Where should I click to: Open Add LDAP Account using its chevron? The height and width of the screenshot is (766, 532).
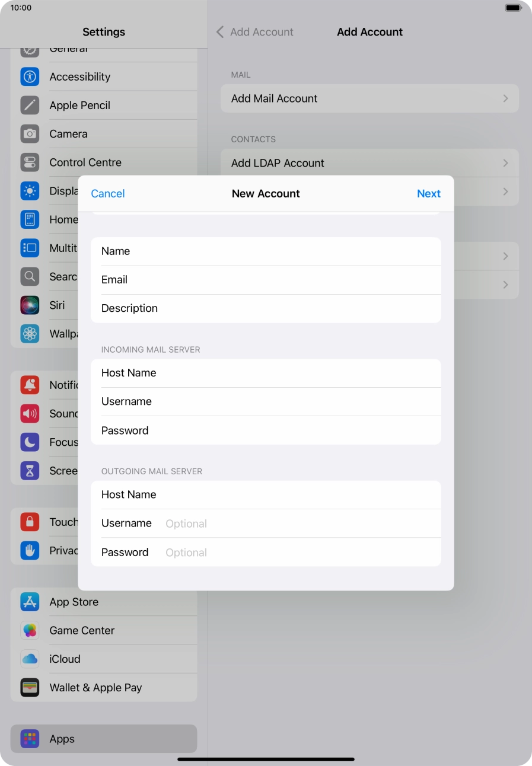pos(505,162)
